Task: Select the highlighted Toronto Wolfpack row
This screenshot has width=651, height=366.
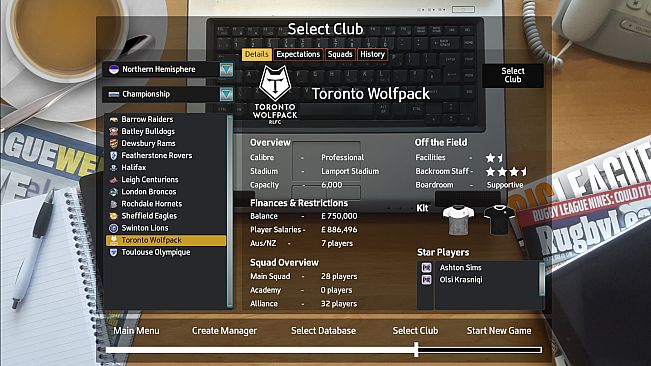Action: [166, 240]
